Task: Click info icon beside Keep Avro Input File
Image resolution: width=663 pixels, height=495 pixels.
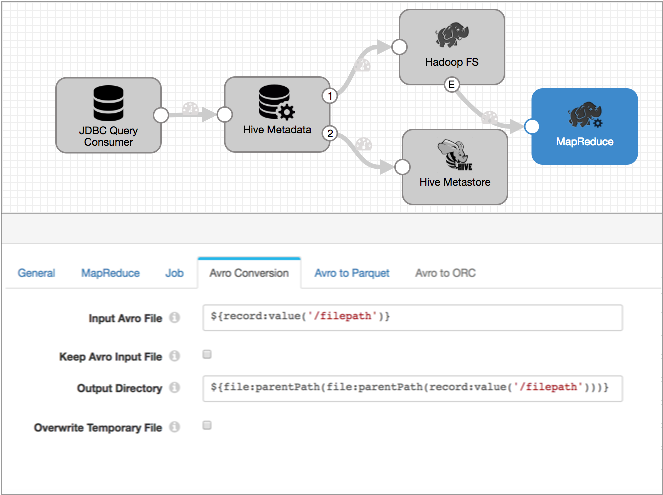Action: 174,356
